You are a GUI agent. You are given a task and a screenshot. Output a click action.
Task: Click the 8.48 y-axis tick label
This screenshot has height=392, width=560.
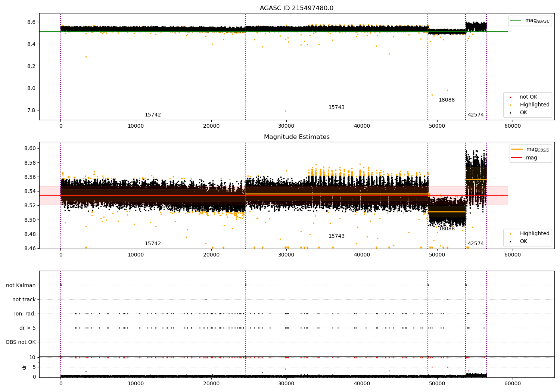click(x=30, y=234)
